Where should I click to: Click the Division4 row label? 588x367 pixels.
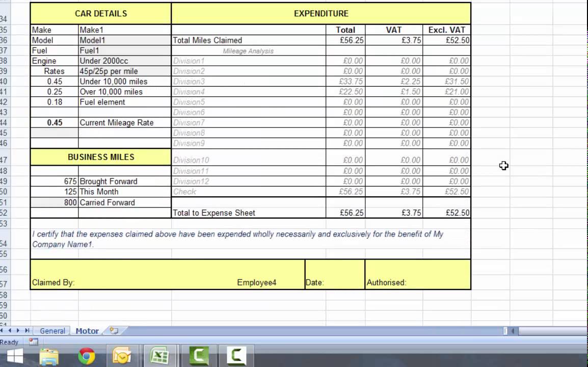[x=189, y=92]
